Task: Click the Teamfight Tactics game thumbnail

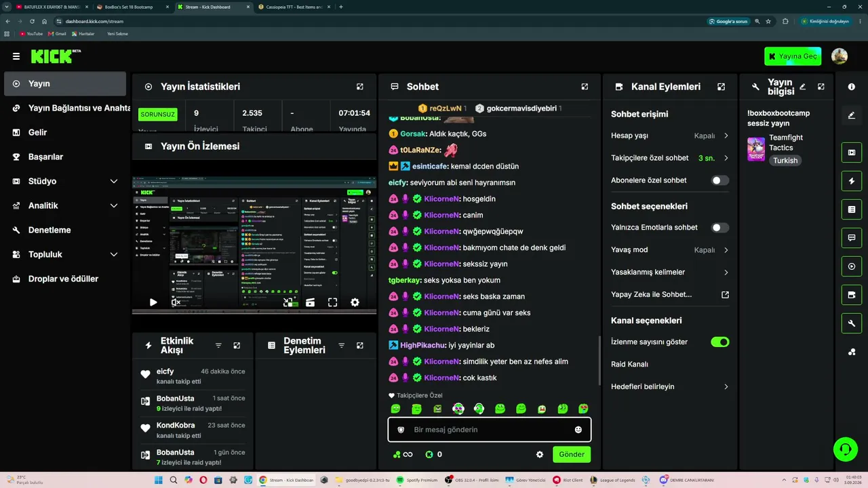Action: pyautogui.click(x=756, y=149)
